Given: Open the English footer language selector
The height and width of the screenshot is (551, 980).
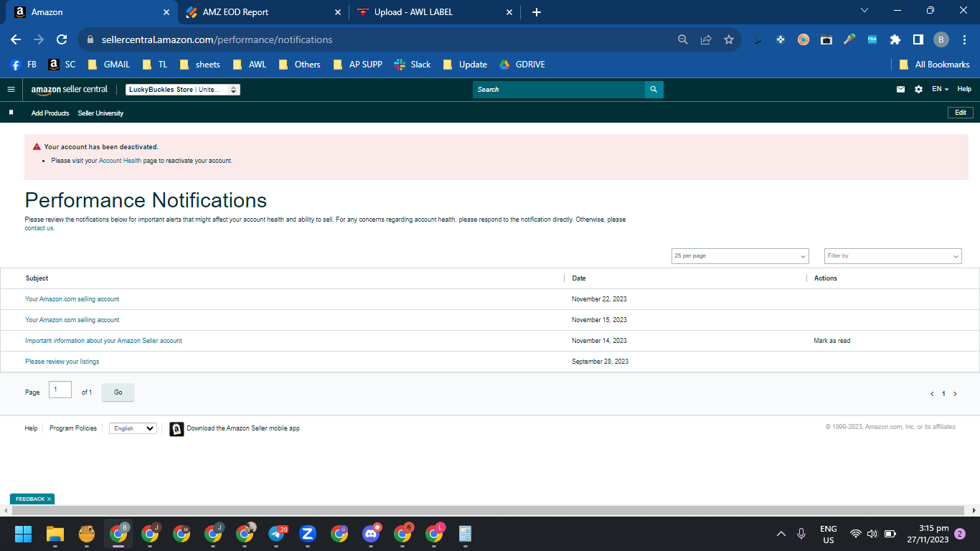Looking at the screenshot, I should (x=133, y=428).
